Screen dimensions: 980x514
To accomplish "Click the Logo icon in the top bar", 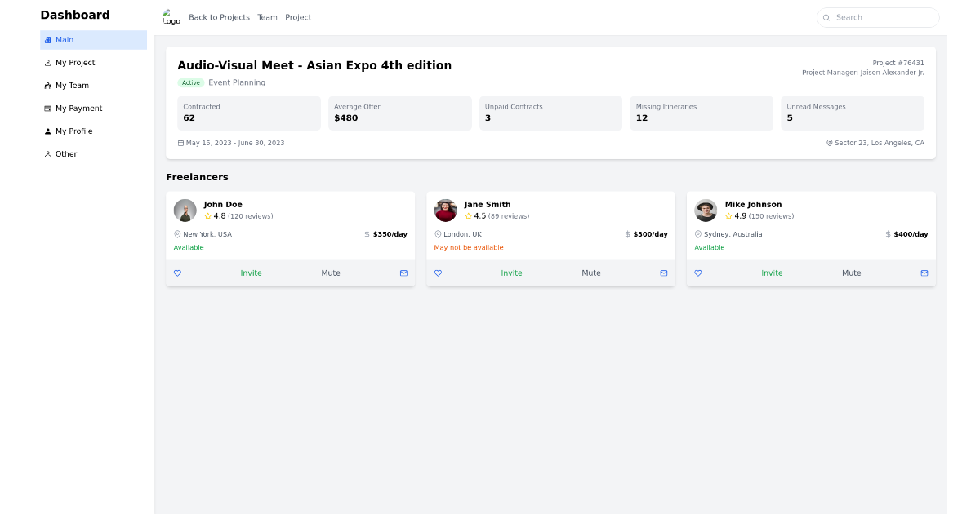I will [171, 16].
